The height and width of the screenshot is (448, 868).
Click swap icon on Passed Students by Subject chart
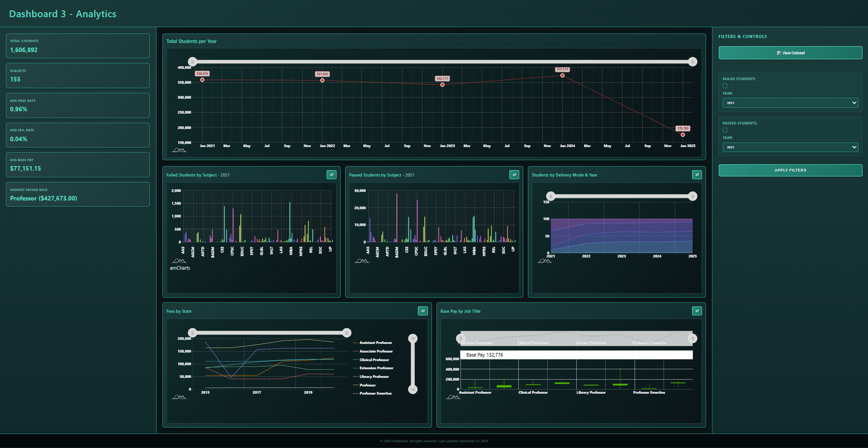pos(514,175)
